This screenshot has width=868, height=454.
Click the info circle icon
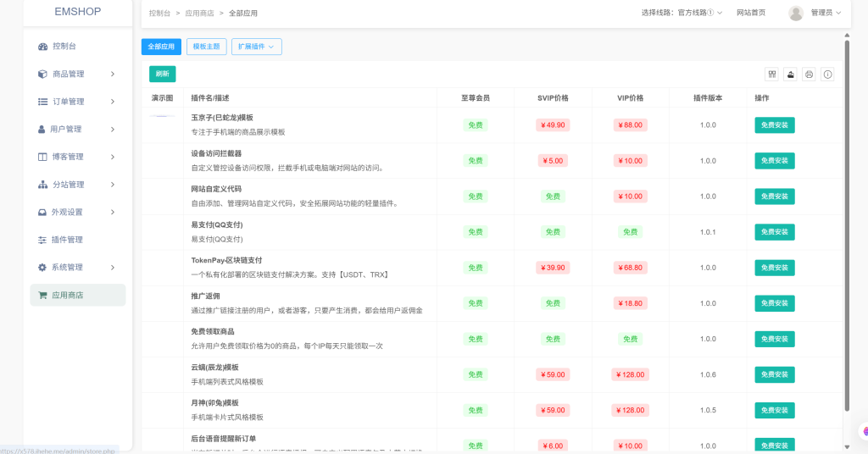pyautogui.click(x=827, y=74)
